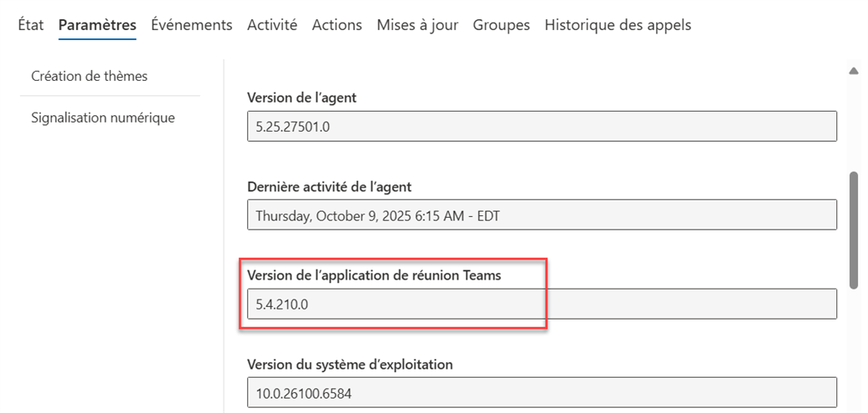This screenshot has height=413, width=868.
Task: Select Création de thèmes in the sidebar
Action: [89, 76]
